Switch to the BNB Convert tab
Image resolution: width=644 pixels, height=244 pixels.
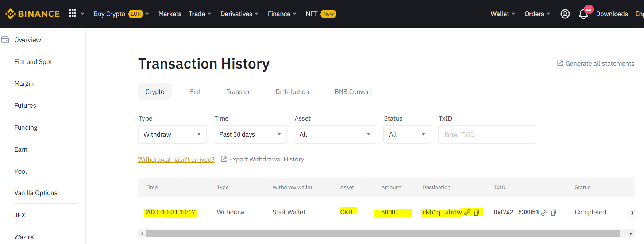[353, 92]
